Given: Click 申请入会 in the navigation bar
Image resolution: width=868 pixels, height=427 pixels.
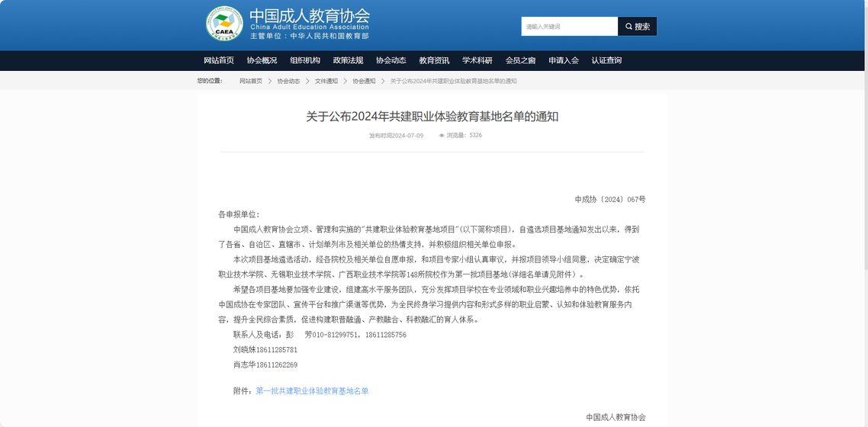Looking at the screenshot, I should (x=564, y=61).
